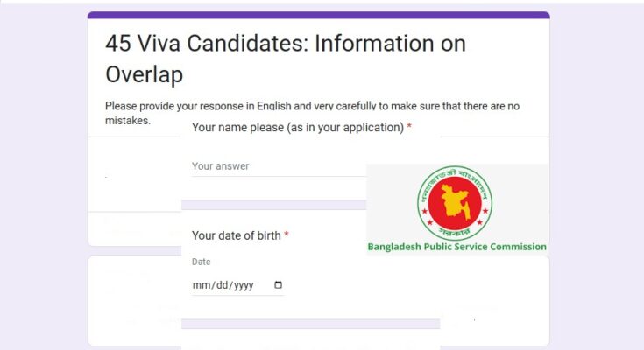
Task: Click the small 'Date' label above date field
Action: [201, 262]
